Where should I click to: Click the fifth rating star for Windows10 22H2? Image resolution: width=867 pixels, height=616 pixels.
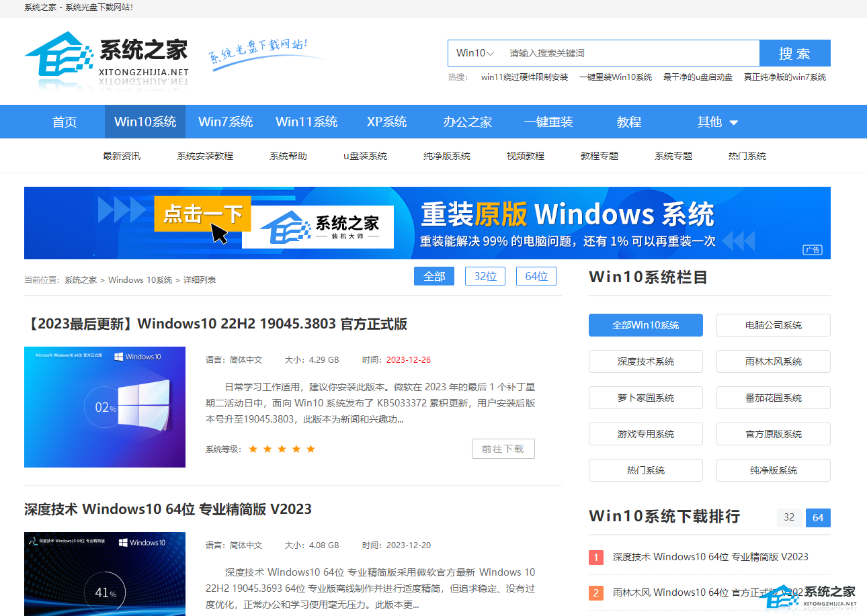311,448
